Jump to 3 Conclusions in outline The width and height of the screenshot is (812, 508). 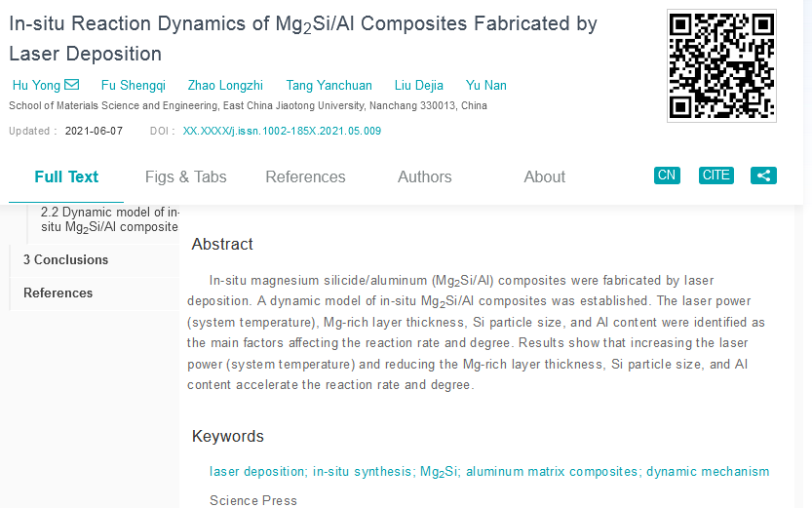(x=65, y=260)
